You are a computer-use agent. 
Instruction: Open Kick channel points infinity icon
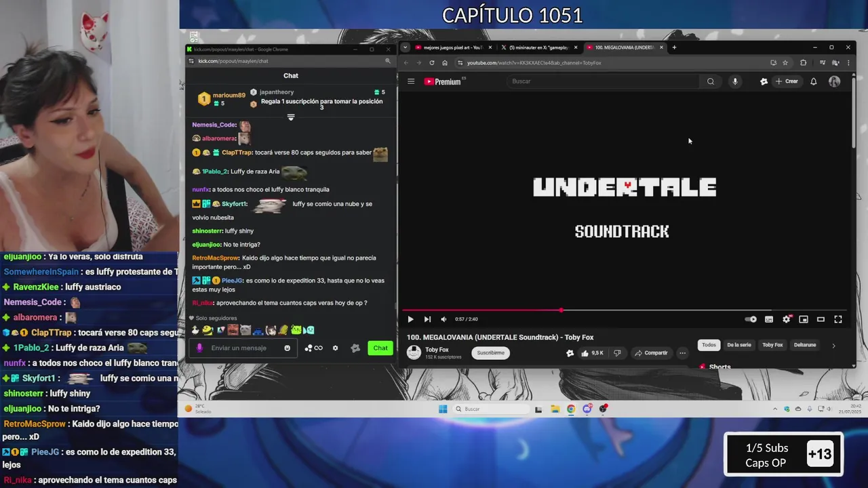pyautogui.click(x=314, y=348)
